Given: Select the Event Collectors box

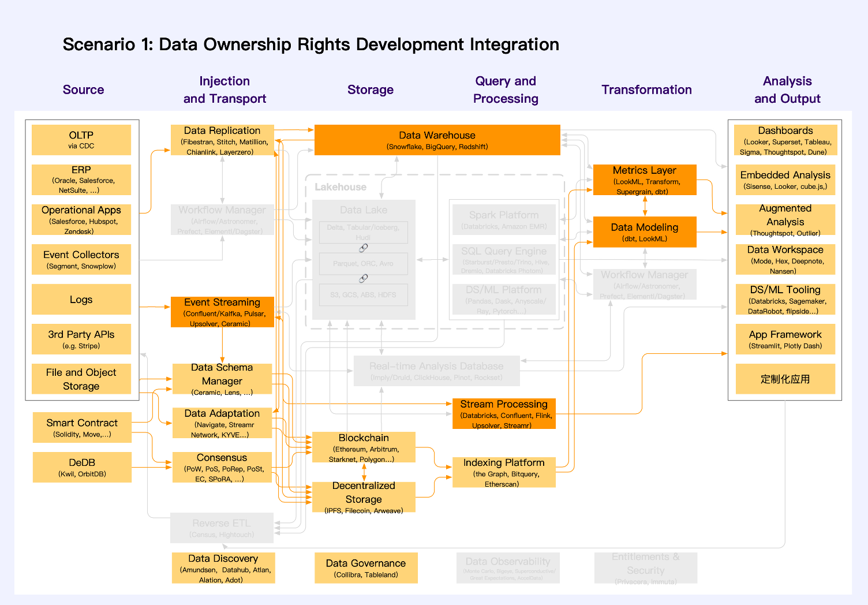Looking at the screenshot, I should [x=81, y=259].
